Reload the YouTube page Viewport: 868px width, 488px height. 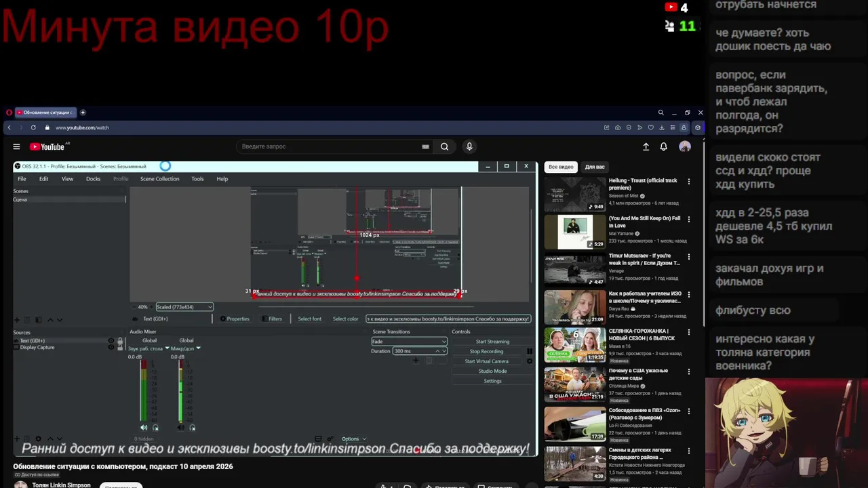33,127
